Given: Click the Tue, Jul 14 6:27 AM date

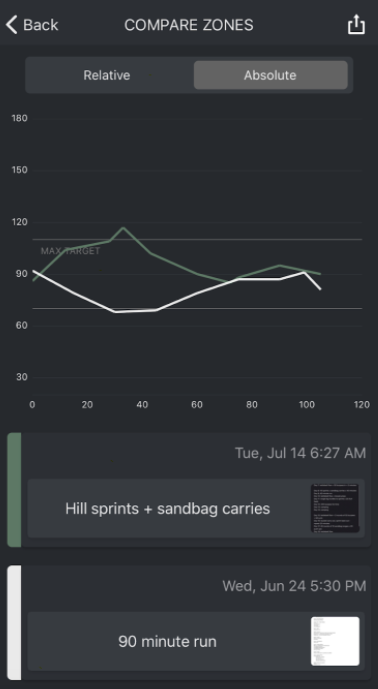Looking at the screenshot, I should (301, 453).
